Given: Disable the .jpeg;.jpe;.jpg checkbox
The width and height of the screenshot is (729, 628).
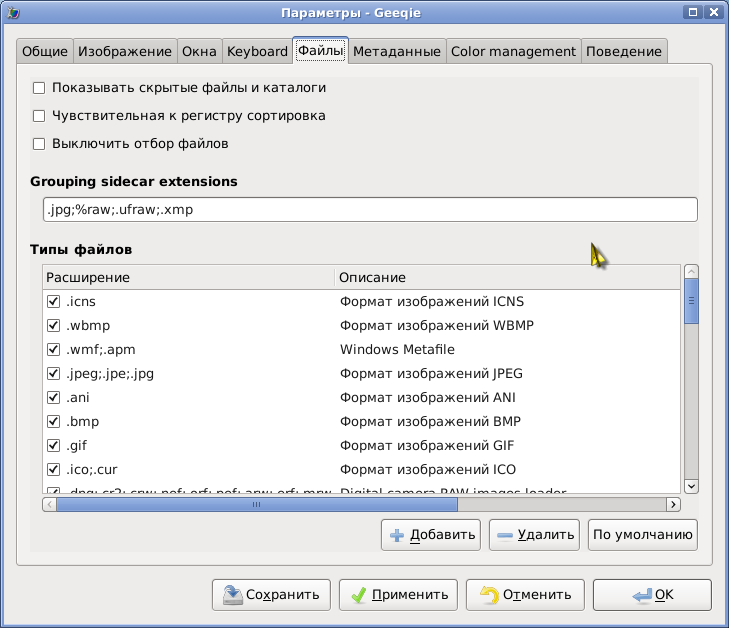Looking at the screenshot, I should tap(53, 373).
